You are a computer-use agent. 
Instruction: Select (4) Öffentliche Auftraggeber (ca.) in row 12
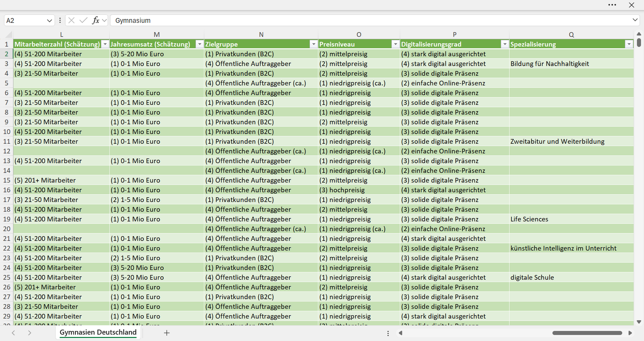[x=261, y=151]
